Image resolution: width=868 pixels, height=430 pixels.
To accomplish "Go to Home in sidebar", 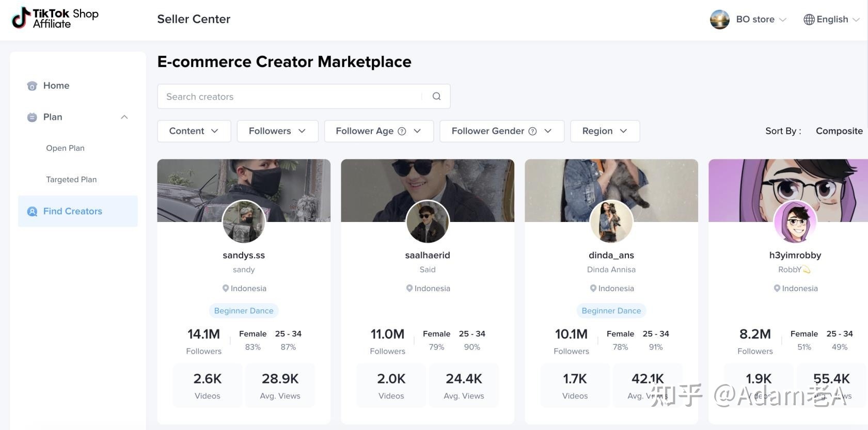I will [56, 86].
